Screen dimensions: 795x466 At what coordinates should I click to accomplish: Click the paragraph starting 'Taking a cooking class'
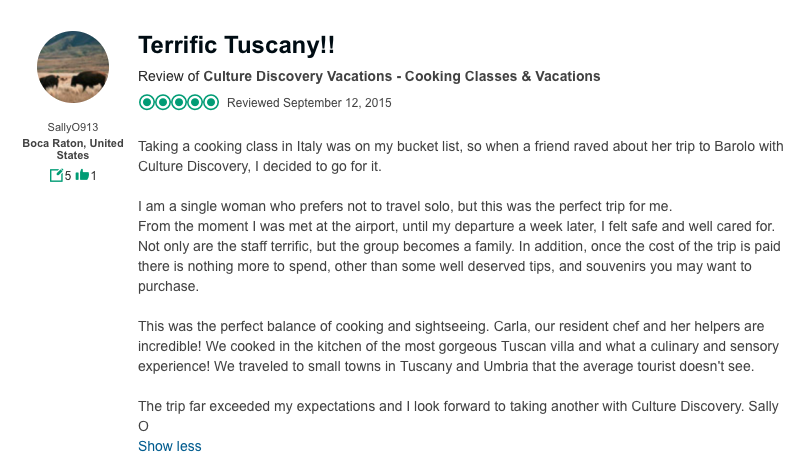pyautogui.click(x=460, y=156)
